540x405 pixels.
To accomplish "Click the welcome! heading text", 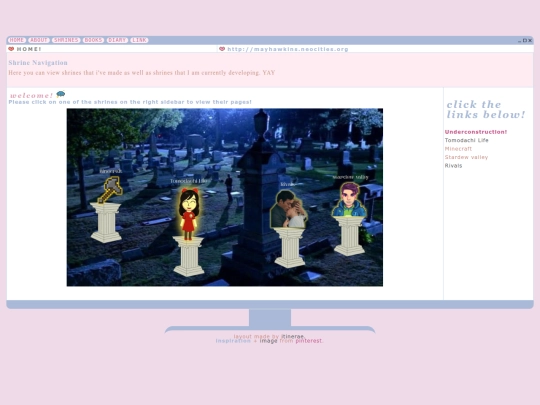I will (31, 95).
